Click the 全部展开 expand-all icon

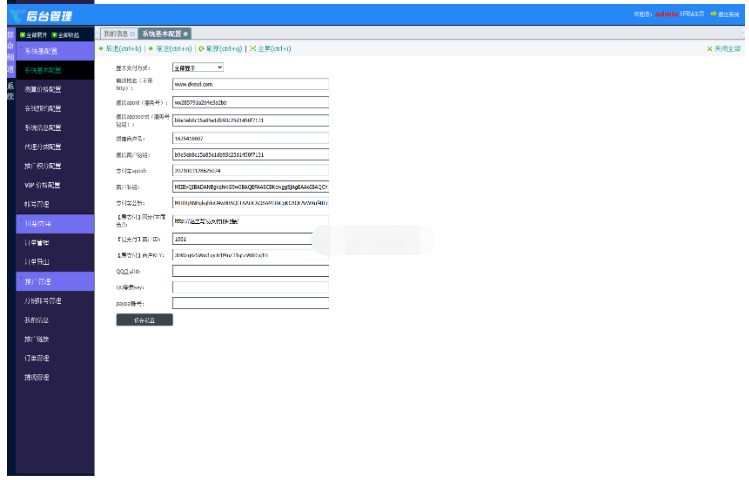[x=22, y=34]
